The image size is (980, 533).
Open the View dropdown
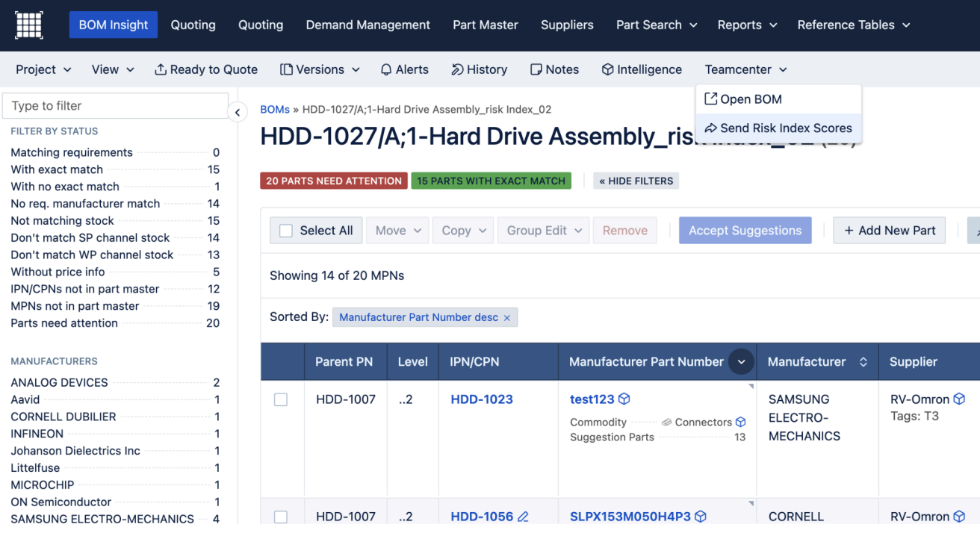point(113,69)
